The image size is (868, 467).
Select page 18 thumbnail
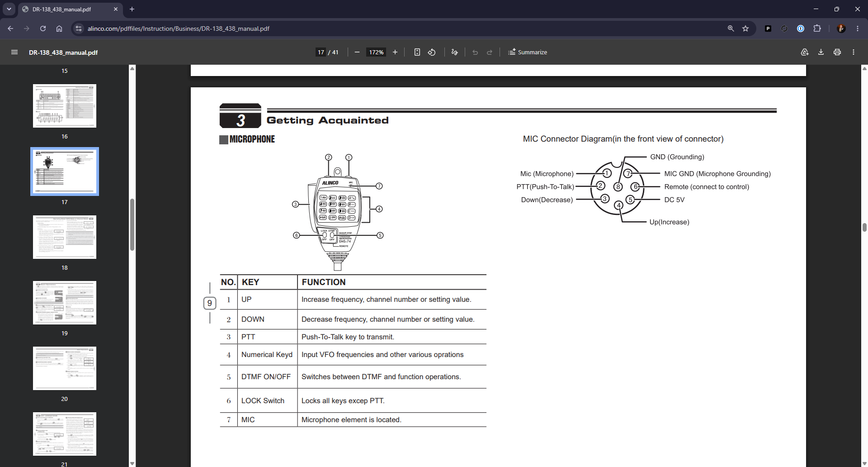click(x=65, y=237)
